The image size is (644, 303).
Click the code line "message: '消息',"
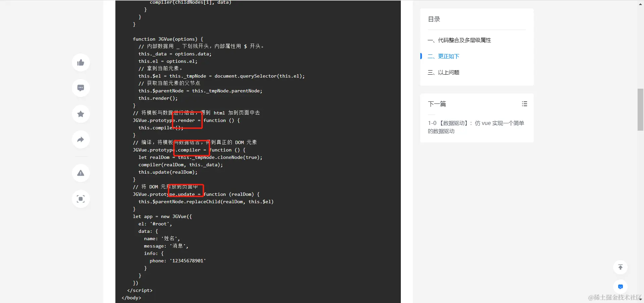(x=166, y=246)
